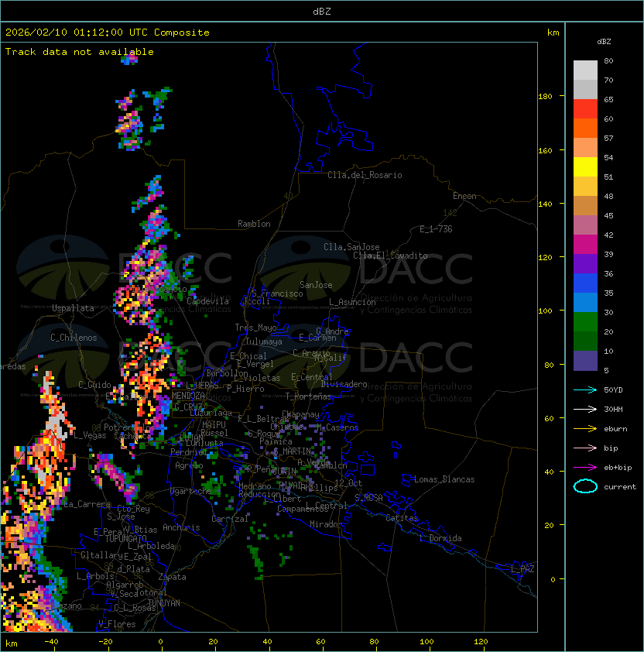Click the cyan 'current' ellipse icon
Screen dimensions: 644x652
[x=585, y=486]
